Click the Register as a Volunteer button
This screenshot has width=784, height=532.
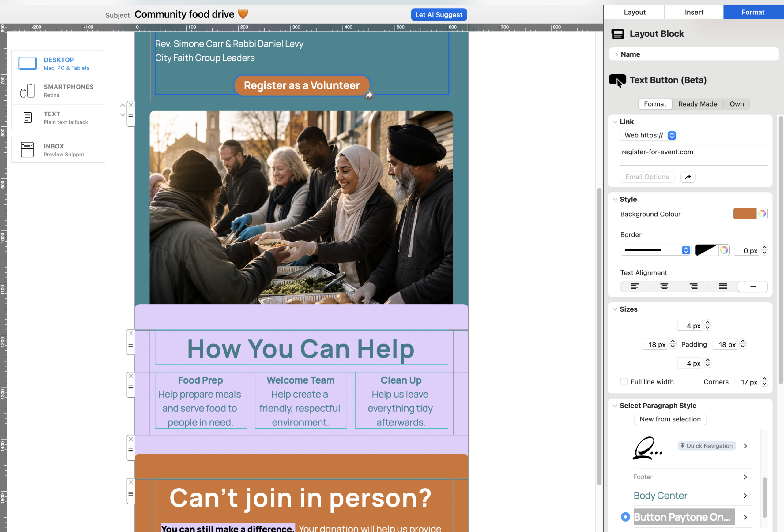coord(302,85)
